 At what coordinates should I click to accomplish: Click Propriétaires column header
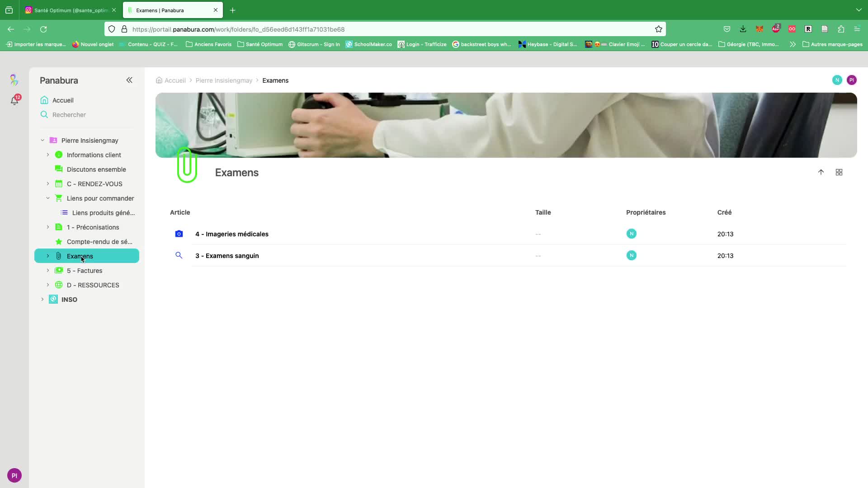click(646, 212)
